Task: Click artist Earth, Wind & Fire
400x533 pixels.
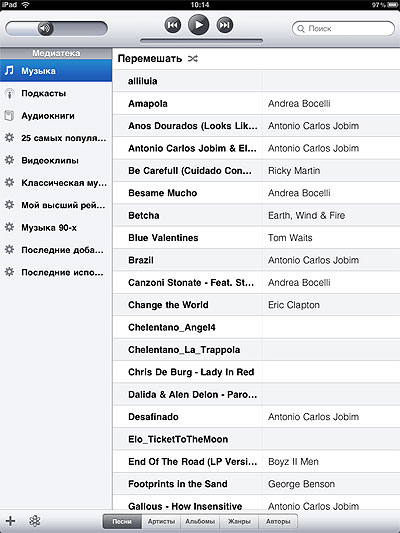Action: click(x=307, y=215)
